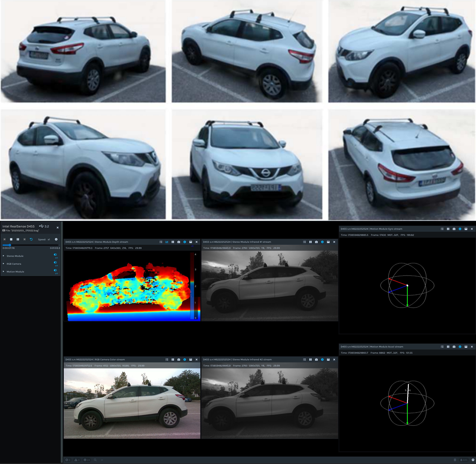Turn off the RGB Camera toggle
Image resolution: width=476 pixels, height=464 pixels.
pos(55,262)
